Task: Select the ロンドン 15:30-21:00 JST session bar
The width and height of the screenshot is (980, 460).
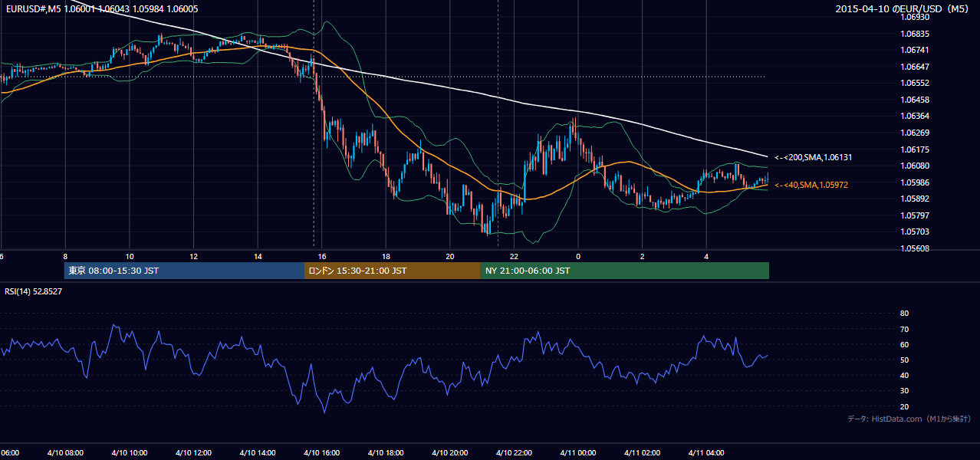Action: click(x=393, y=271)
